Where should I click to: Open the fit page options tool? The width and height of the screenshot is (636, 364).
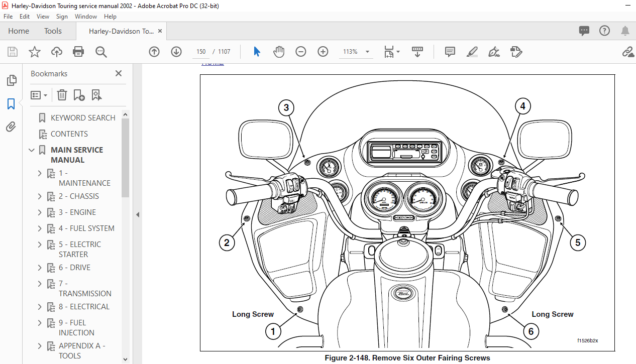click(392, 52)
